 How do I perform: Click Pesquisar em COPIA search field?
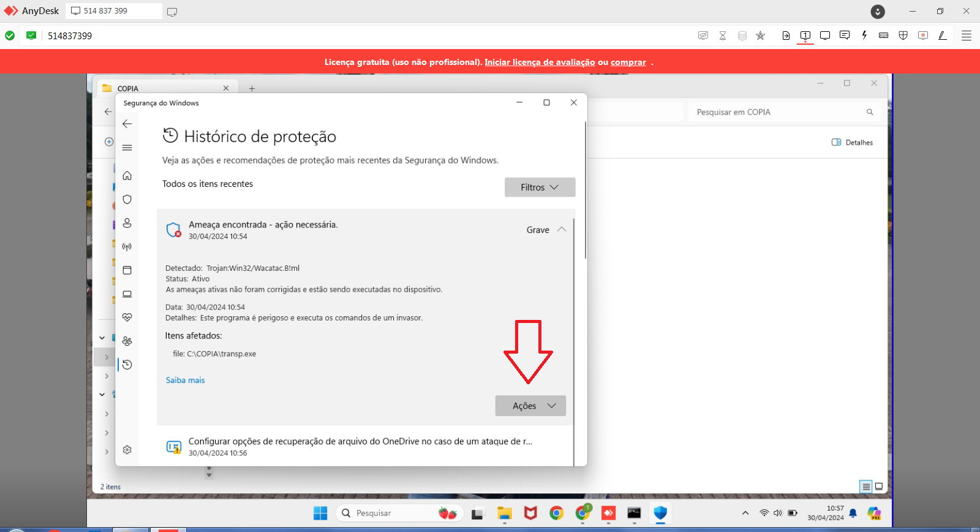pos(784,112)
